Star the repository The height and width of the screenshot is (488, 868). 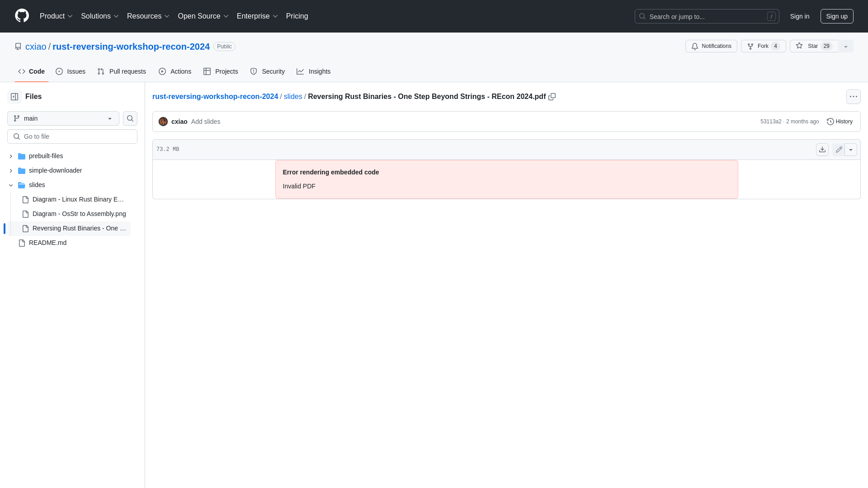click(814, 46)
